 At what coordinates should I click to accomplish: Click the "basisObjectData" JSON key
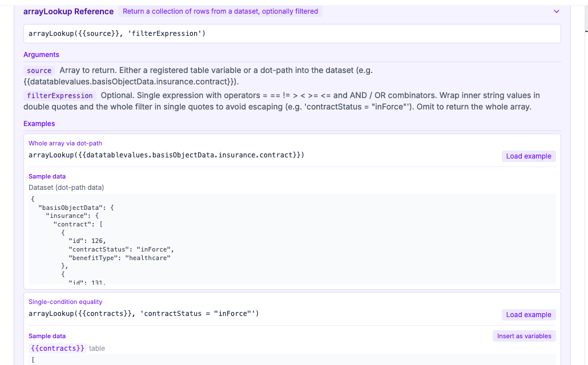(70, 208)
